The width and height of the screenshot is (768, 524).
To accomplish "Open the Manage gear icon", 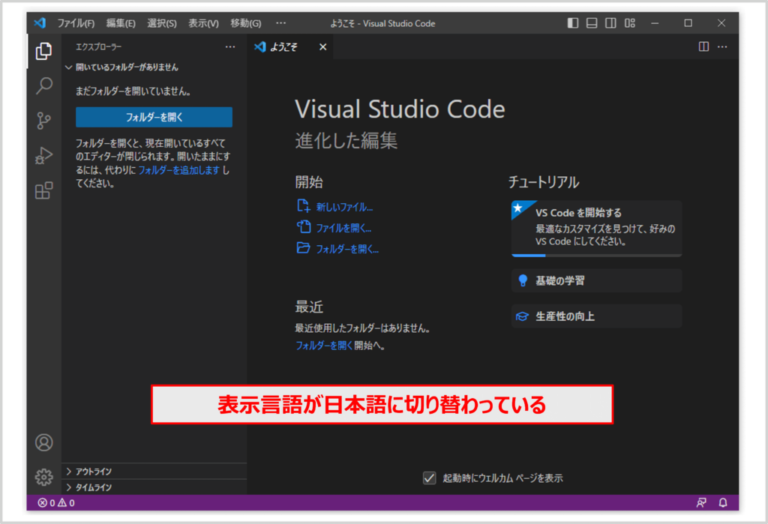I will click(x=44, y=476).
